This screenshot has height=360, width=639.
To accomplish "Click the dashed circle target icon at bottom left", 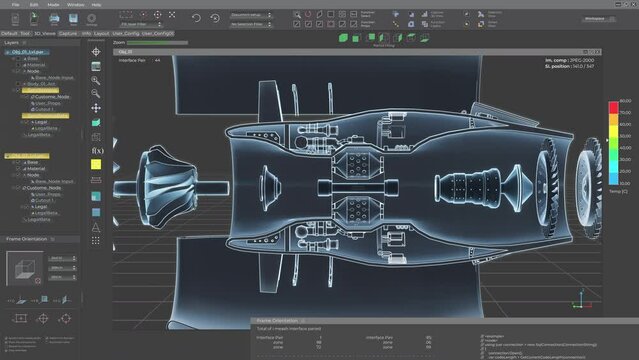I will tap(66, 318).
